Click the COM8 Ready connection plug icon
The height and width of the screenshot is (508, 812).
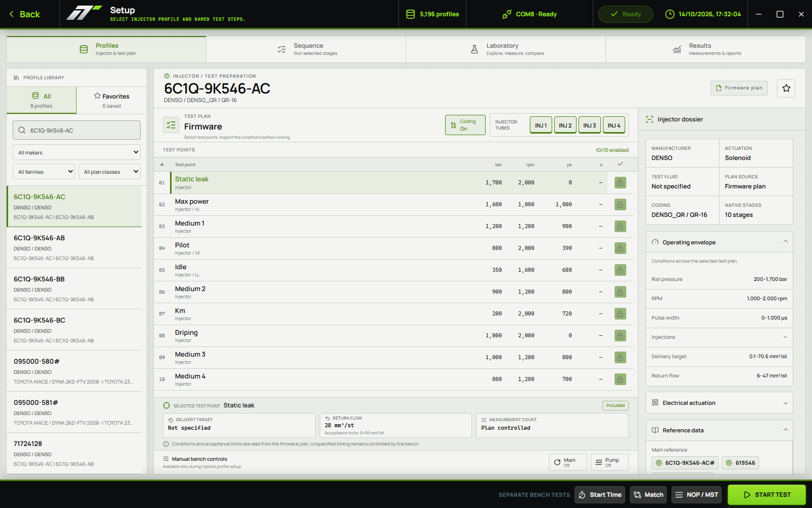(x=506, y=14)
